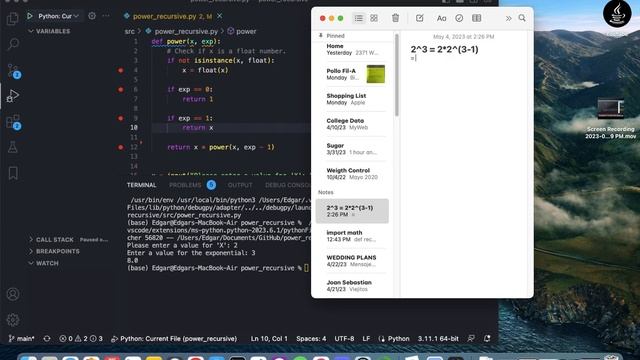
Task: Open launch.json gear in debug toolbar
Action: pos(92,16)
